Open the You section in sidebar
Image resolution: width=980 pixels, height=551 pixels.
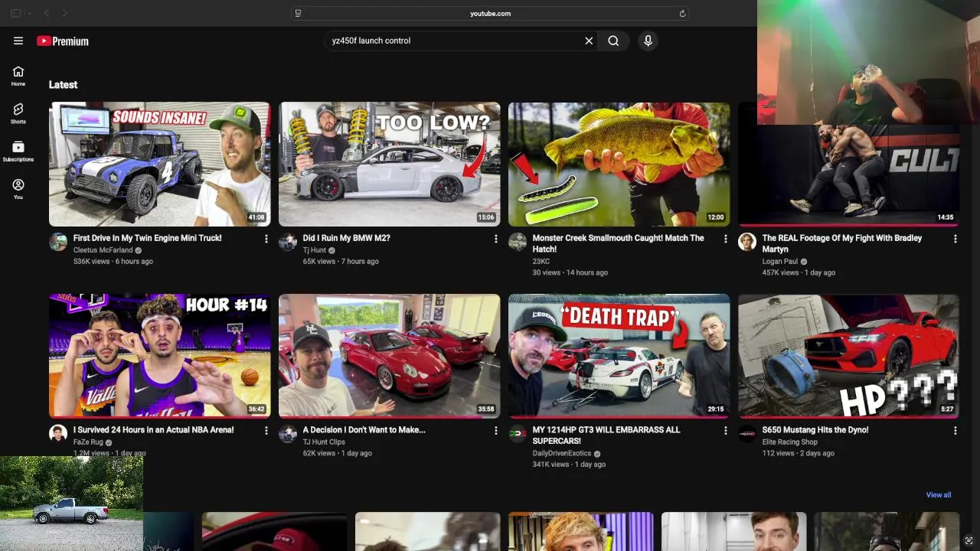(x=18, y=189)
